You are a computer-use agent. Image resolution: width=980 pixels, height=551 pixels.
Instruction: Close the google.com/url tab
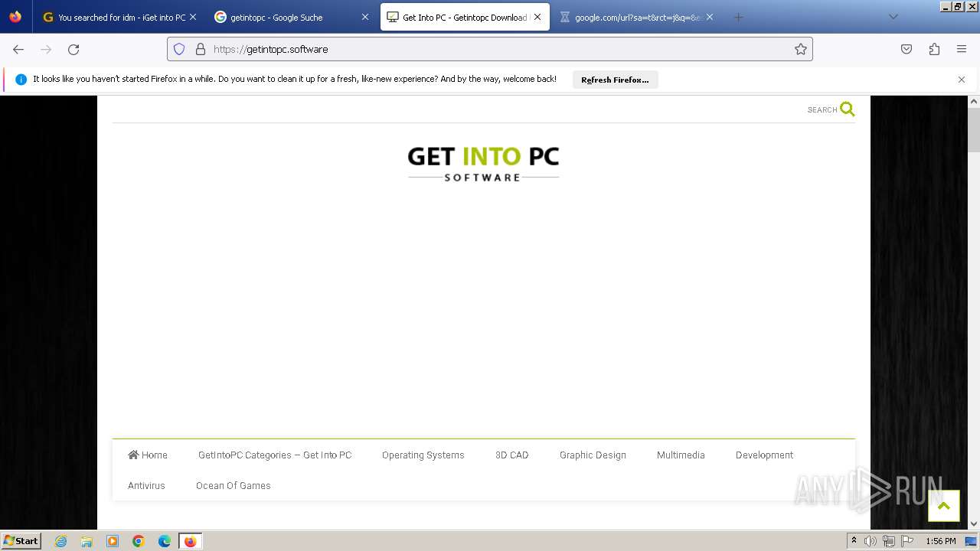[x=710, y=17]
